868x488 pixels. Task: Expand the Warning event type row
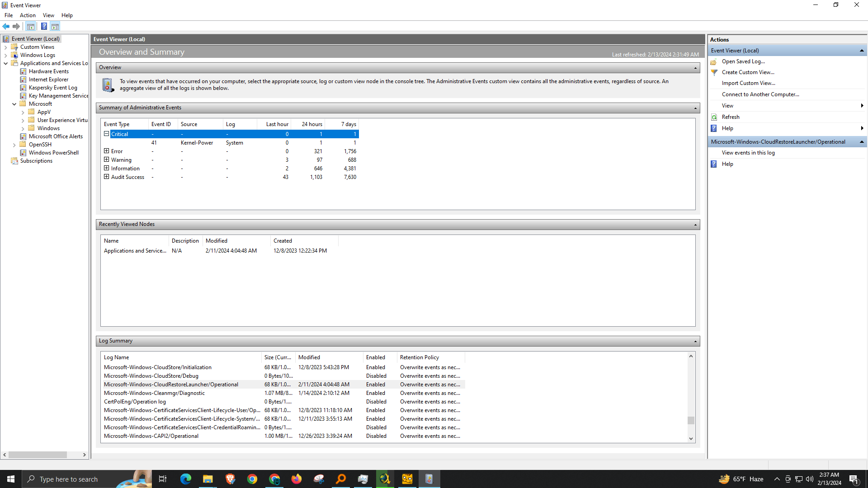click(107, 160)
